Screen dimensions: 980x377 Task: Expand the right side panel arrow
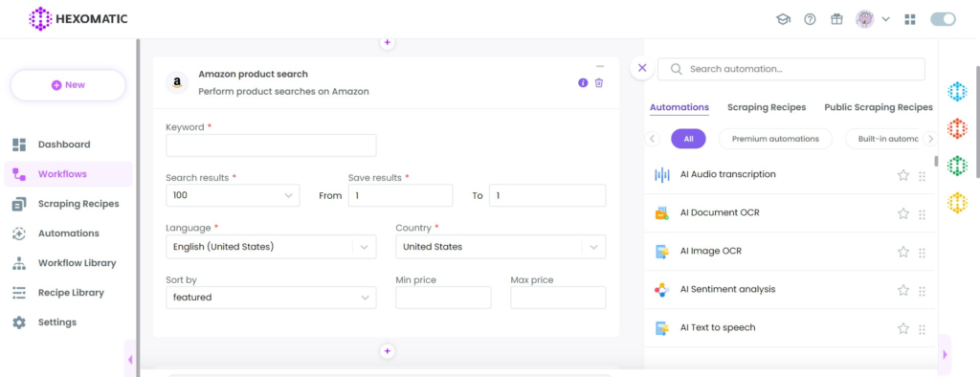tap(945, 355)
